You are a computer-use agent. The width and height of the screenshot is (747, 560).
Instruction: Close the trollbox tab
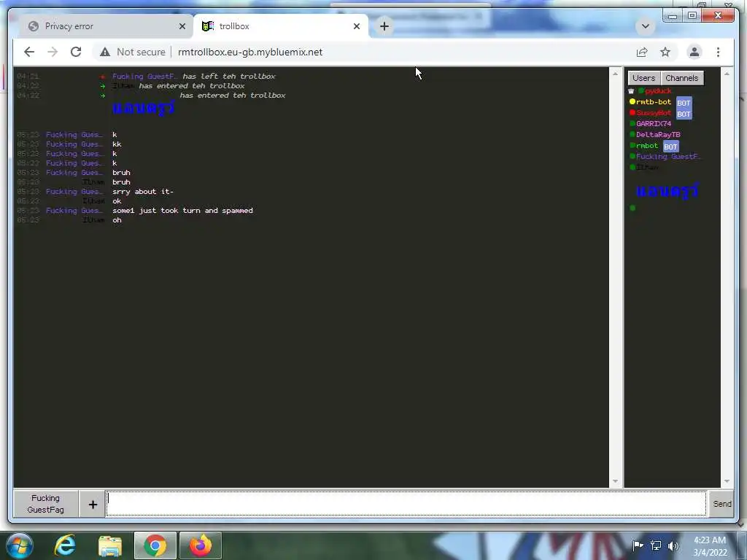tap(356, 26)
